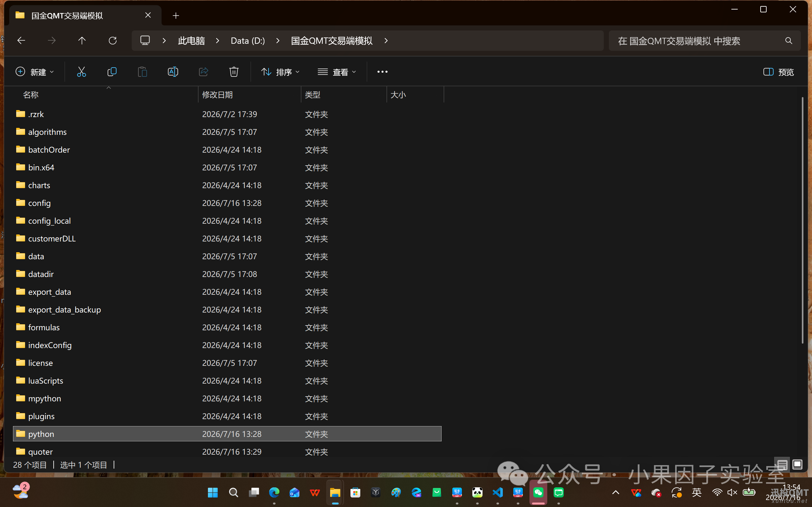812x507 pixels.
Task: Open the 新建 dropdown
Action: click(35, 72)
